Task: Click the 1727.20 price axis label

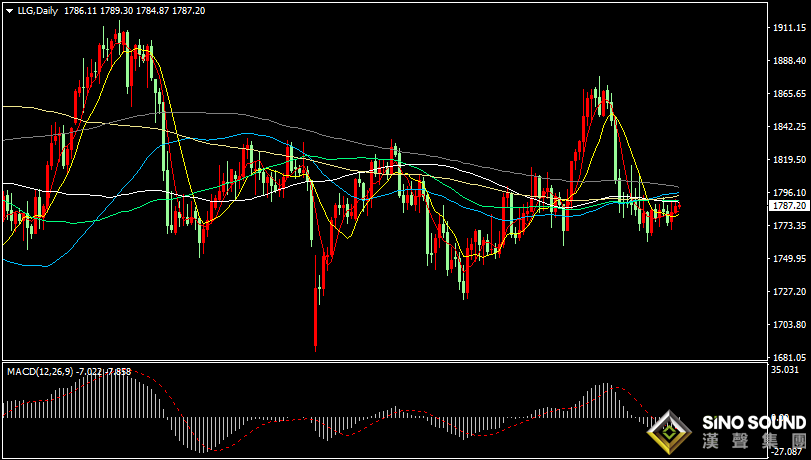Action: click(x=789, y=292)
